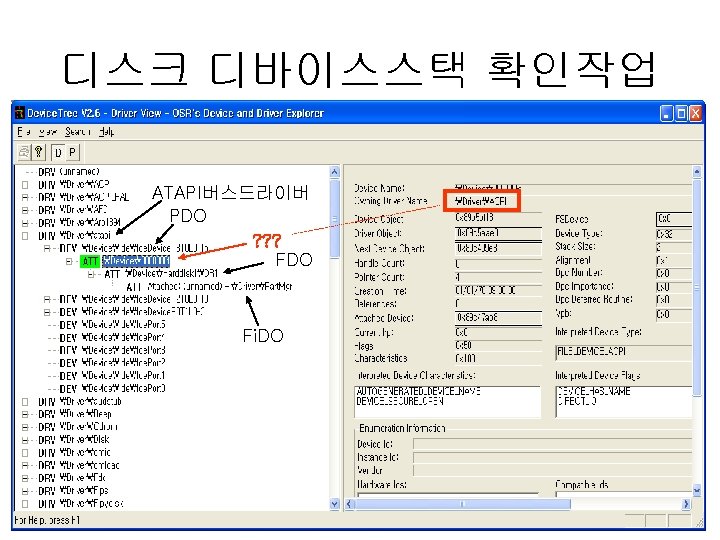Viewport: 720px width, 540px height.
Task: Click the Interpreted Device Characteristics list box
Action: click(447, 402)
